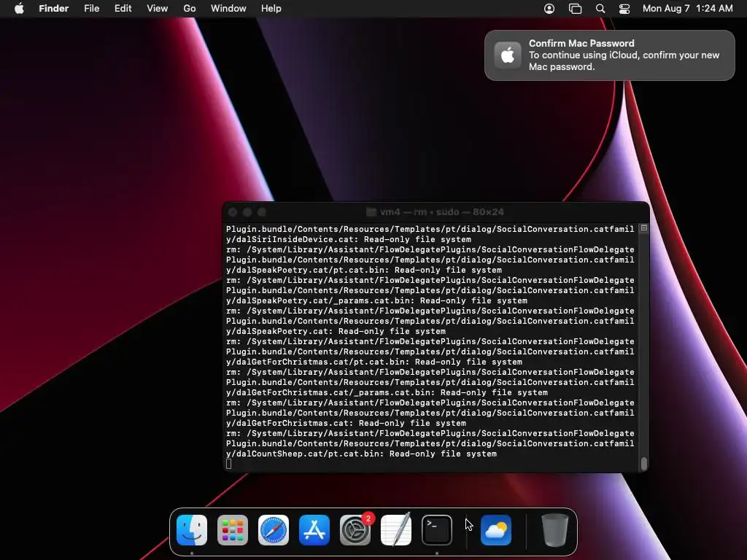The width and height of the screenshot is (747, 560).
Task: Open the Help menu
Action: tap(271, 9)
